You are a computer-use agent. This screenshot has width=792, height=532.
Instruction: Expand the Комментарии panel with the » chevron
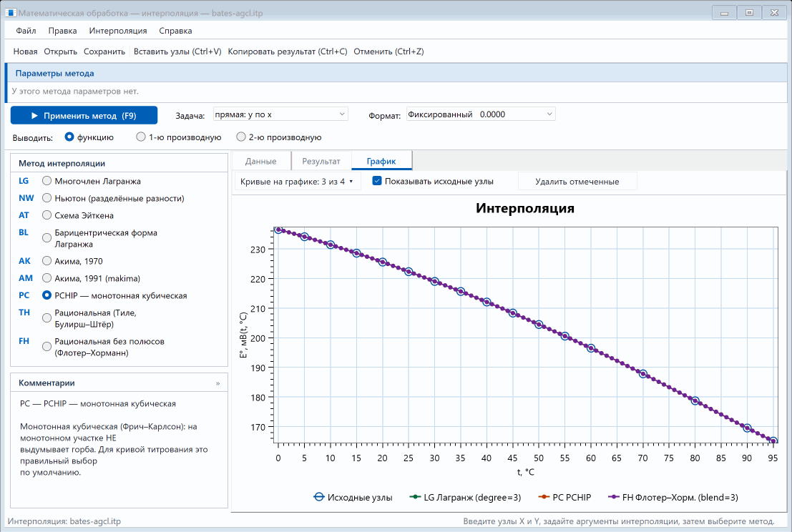tap(217, 383)
